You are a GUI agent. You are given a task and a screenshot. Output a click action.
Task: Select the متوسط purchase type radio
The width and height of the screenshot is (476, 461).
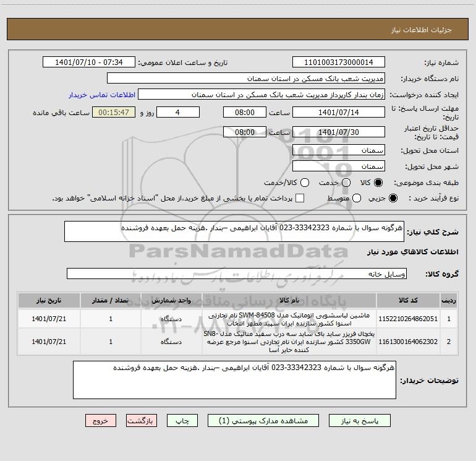(x=357, y=198)
